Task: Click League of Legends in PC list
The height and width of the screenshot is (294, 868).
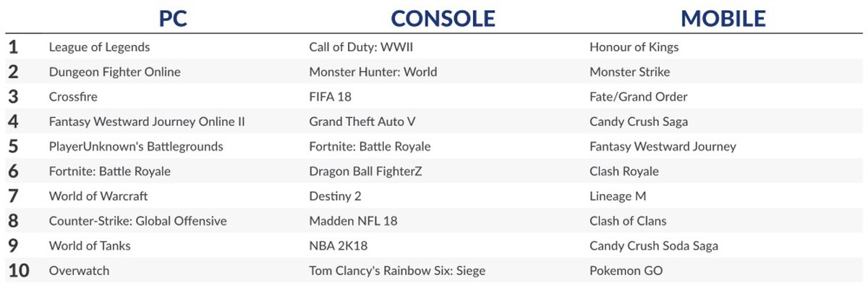Action: tap(99, 47)
